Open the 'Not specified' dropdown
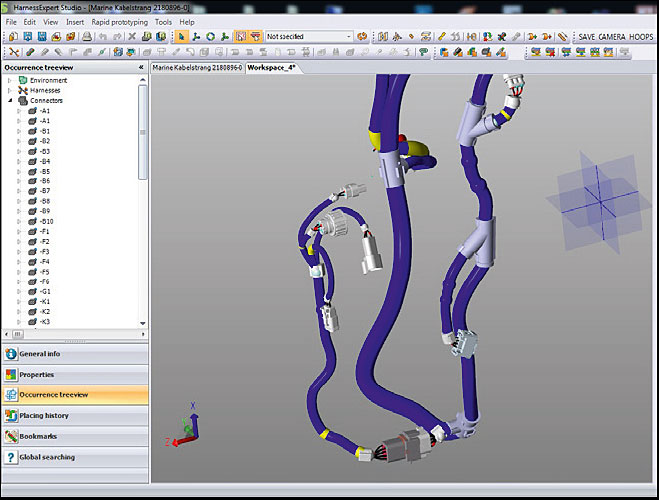 tap(349, 37)
